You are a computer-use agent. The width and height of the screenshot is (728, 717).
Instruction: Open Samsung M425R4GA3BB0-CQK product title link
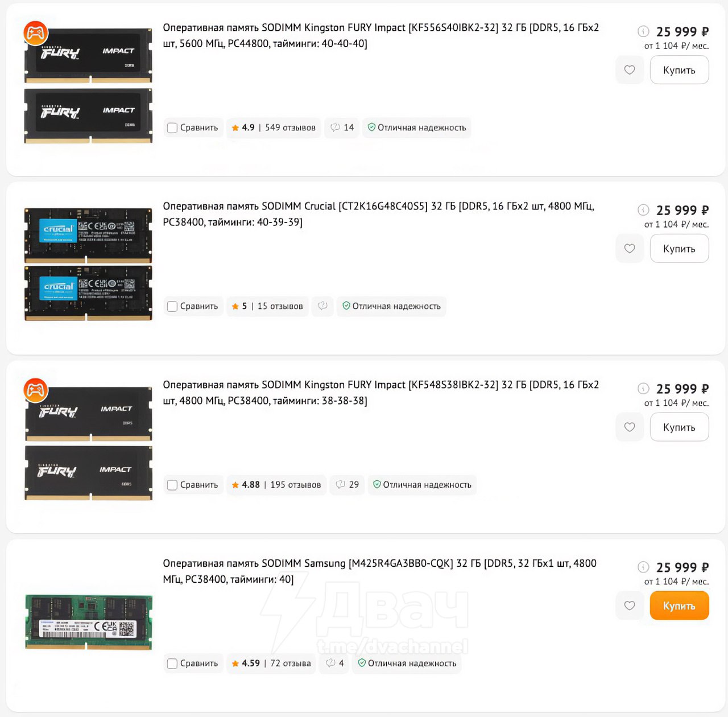coord(379,571)
